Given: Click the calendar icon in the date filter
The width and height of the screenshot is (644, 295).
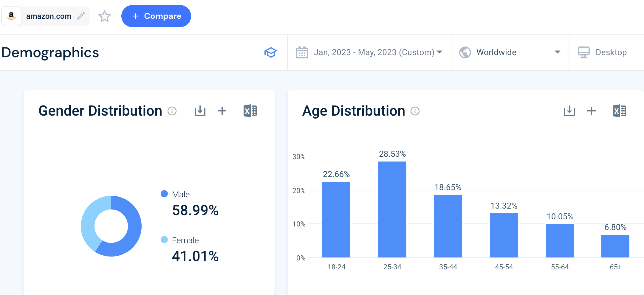Looking at the screenshot, I should (302, 52).
